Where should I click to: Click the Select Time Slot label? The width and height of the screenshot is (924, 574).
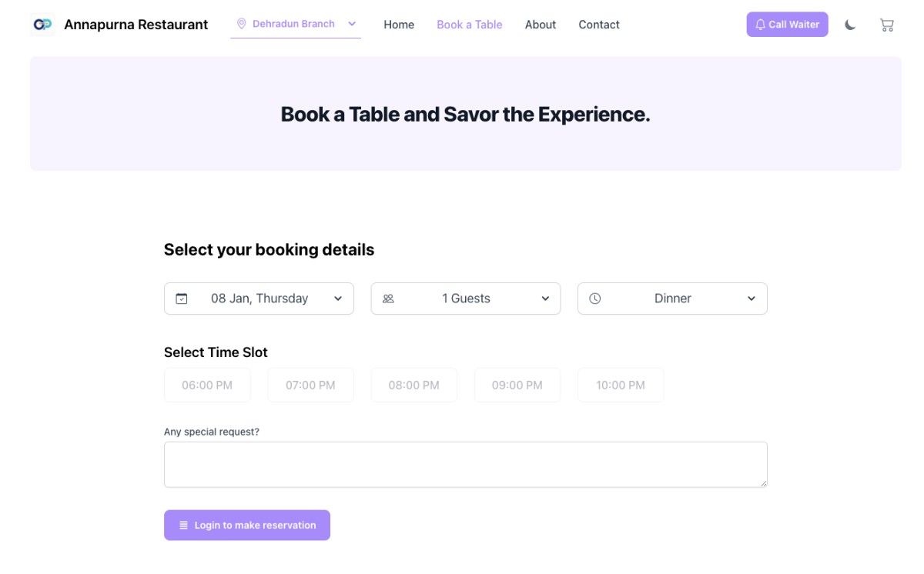216,352
